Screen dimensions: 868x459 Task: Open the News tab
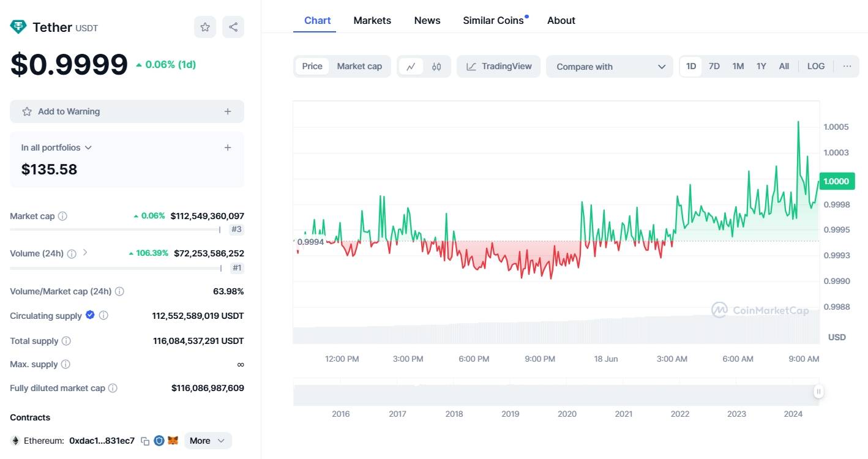tap(427, 20)
